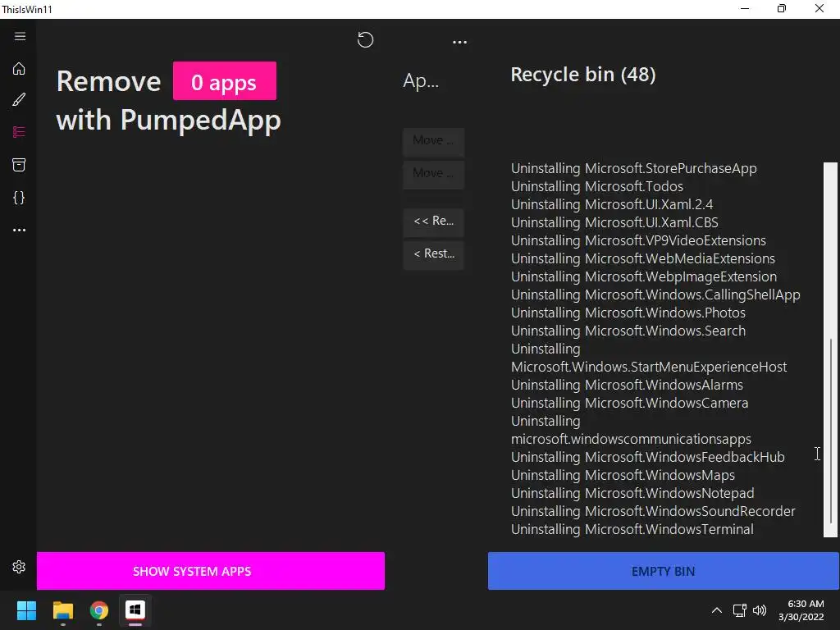Select Uninstalling Microsoft.VP9VideoExtensions line
Viewport: 840px width, 630px height.
coord(638,240)
